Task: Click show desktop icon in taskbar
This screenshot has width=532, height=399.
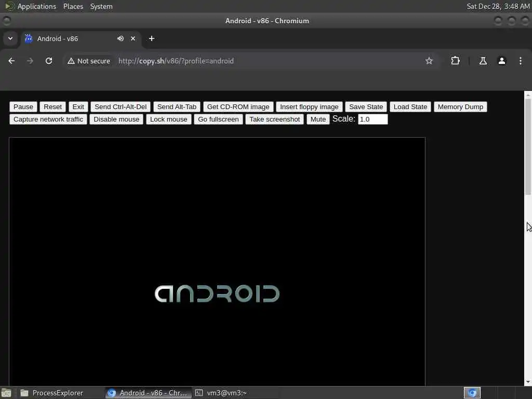Action: (x=6, y=393)
